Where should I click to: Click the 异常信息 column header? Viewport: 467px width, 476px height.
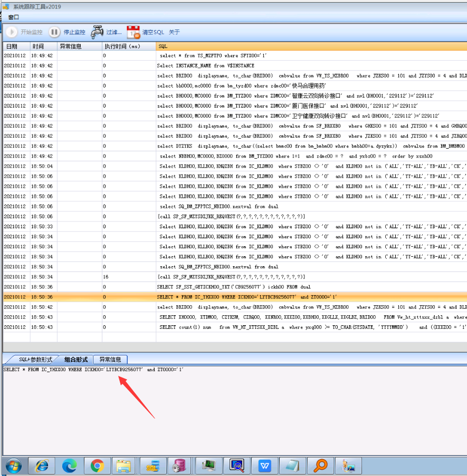point(80,46)
